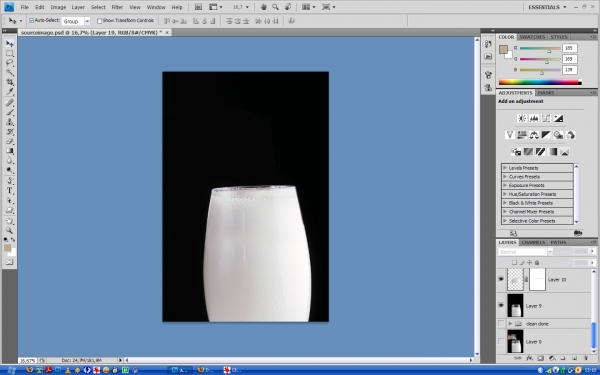Open the Image menu
This screenshot has width=600, height=375.
(x=58, y=7)
